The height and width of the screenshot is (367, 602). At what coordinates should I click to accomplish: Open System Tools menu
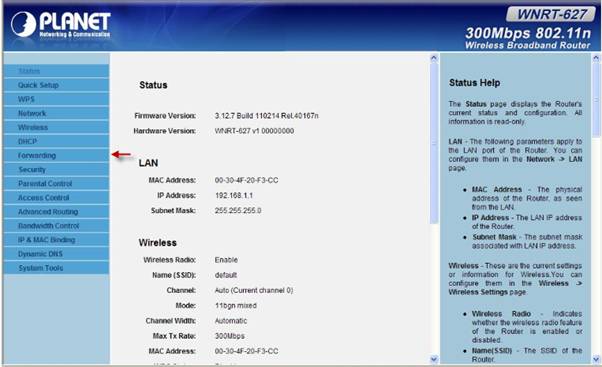tap(56, 268)
